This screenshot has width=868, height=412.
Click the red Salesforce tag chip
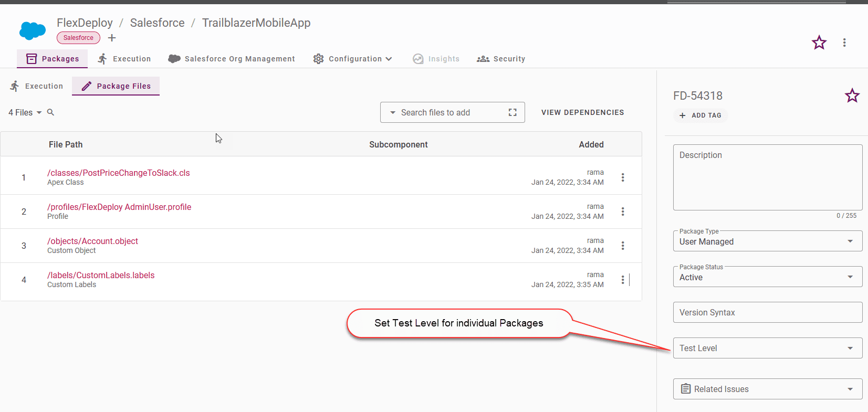(78, 38)
